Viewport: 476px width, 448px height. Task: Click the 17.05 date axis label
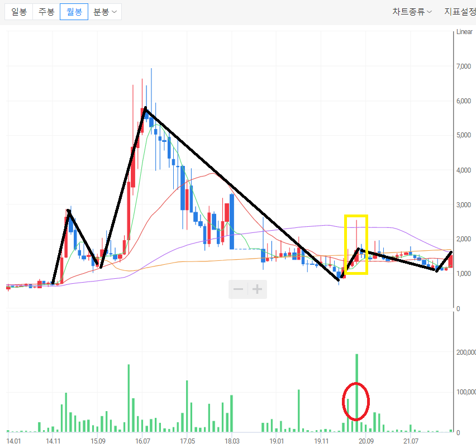[187, 441]
